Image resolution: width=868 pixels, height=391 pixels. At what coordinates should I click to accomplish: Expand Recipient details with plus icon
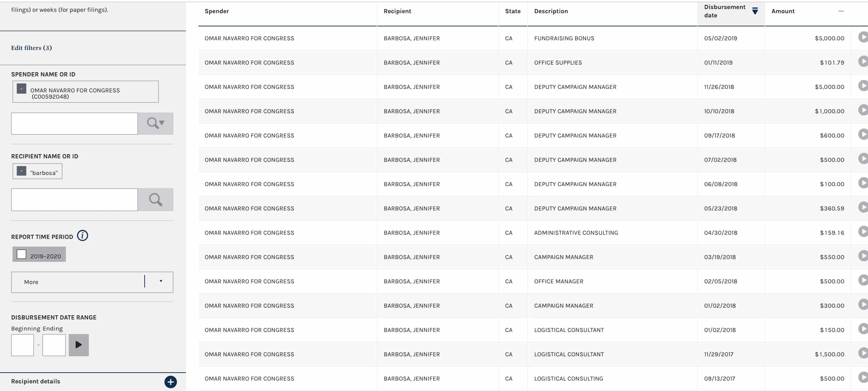[x=170, y=382]
